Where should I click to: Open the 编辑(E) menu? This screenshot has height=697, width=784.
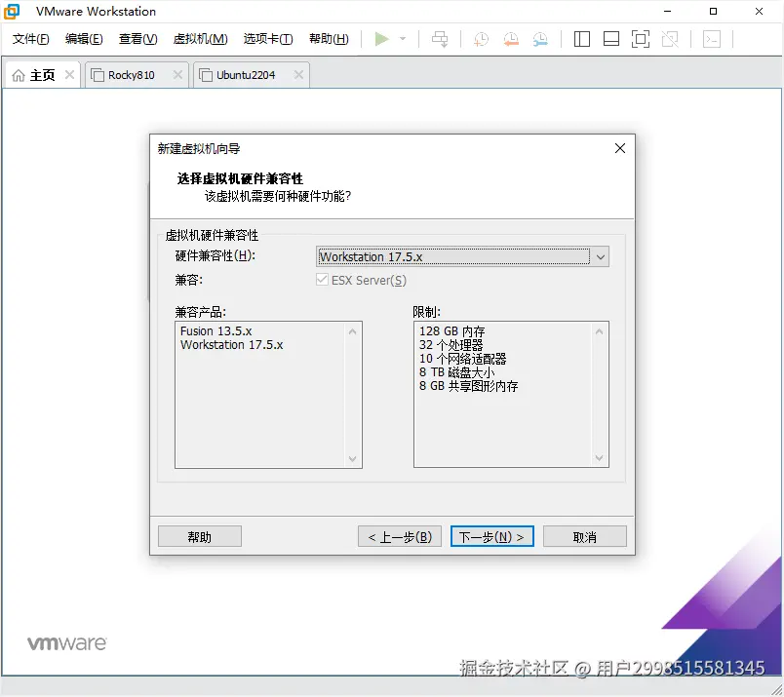(84, 39)
